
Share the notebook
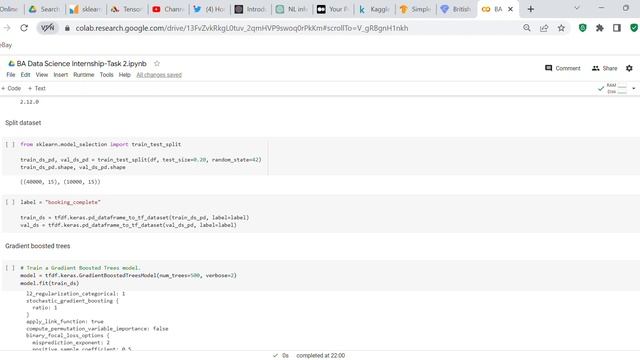point(604,68)
